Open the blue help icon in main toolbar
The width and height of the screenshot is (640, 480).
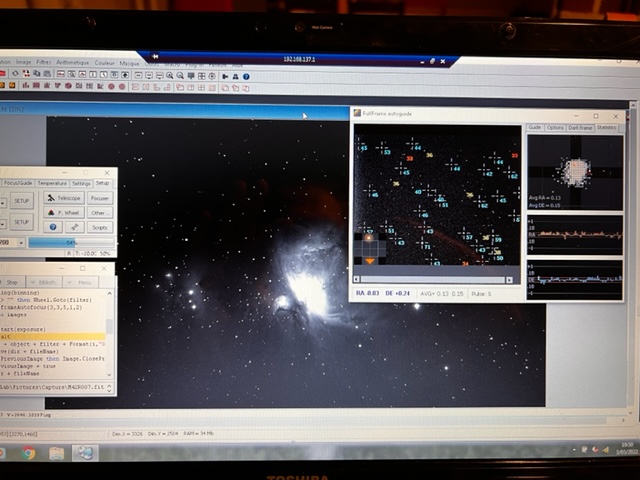246,76
